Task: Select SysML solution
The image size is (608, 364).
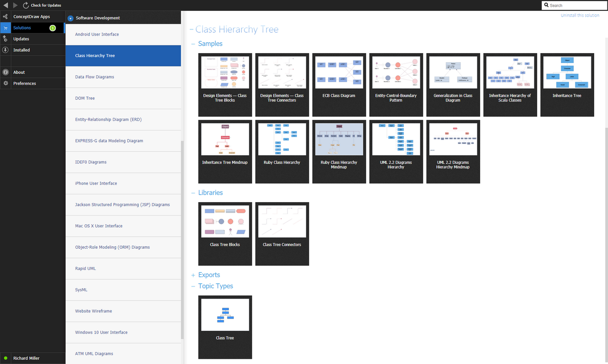Action: point(123,290)
